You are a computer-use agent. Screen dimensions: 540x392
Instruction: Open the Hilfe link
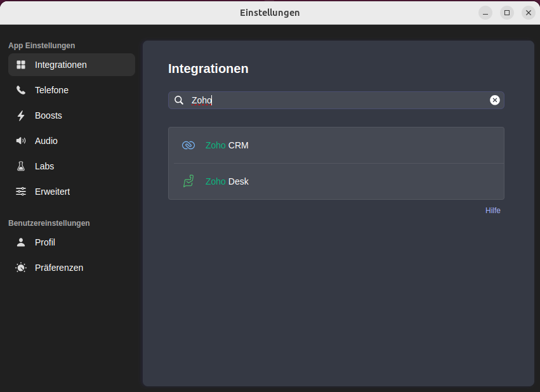tap(493, 211)
